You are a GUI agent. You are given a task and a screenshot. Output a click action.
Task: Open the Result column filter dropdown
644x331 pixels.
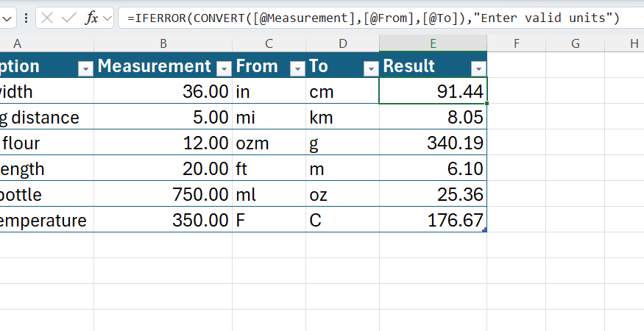(478, 69)
